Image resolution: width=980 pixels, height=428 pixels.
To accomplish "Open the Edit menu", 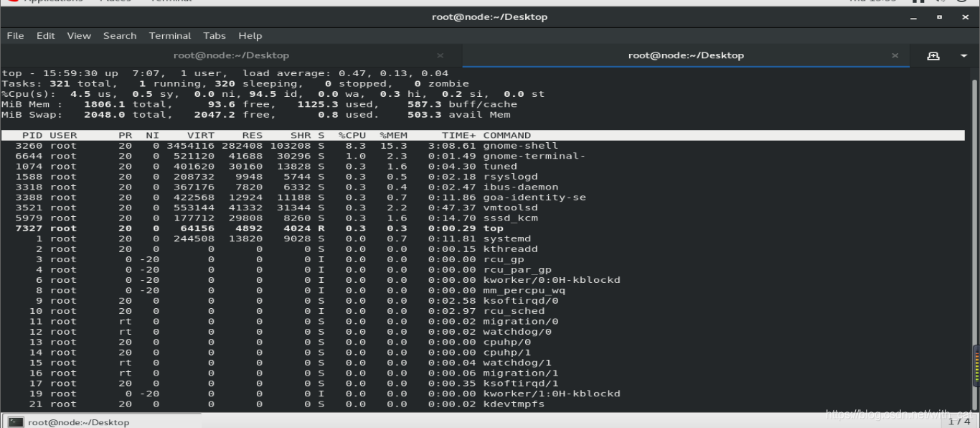I will (x=46, y=36).
